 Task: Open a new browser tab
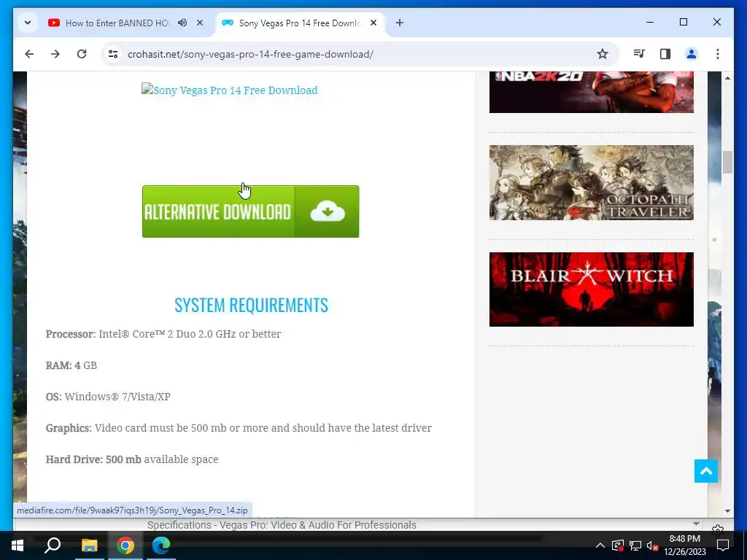click(x=400, y=23)
